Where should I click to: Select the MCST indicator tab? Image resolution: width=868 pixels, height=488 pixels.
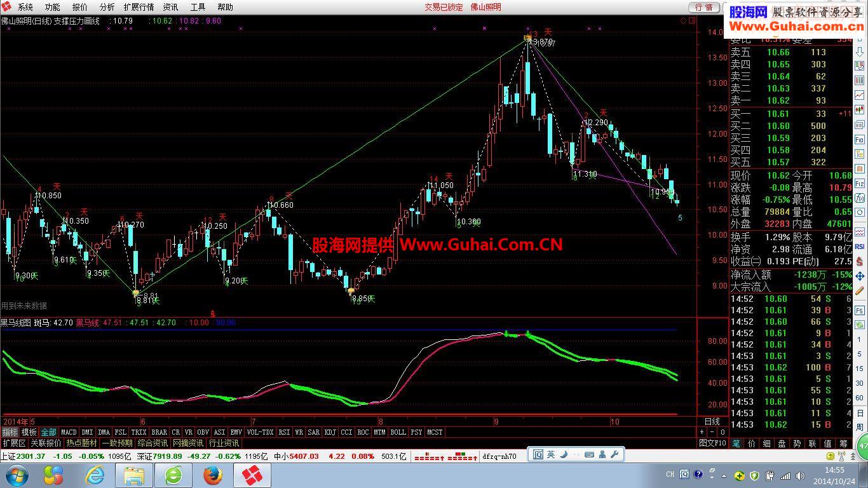coord(435,432)
